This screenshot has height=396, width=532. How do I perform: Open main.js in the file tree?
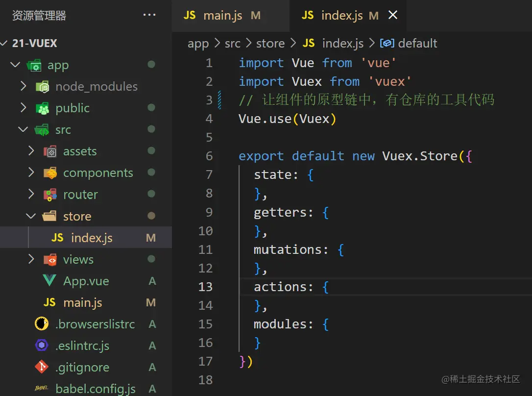82,302
